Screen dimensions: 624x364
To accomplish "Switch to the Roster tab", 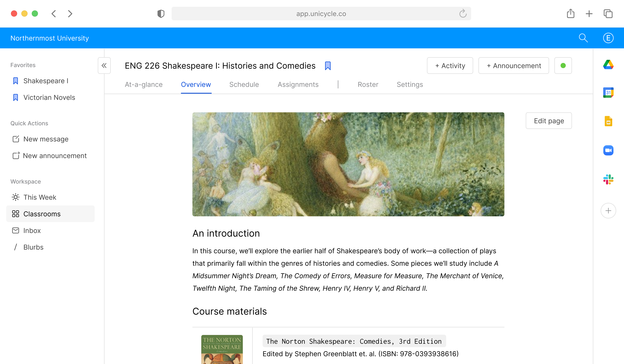I will (368, 85).
